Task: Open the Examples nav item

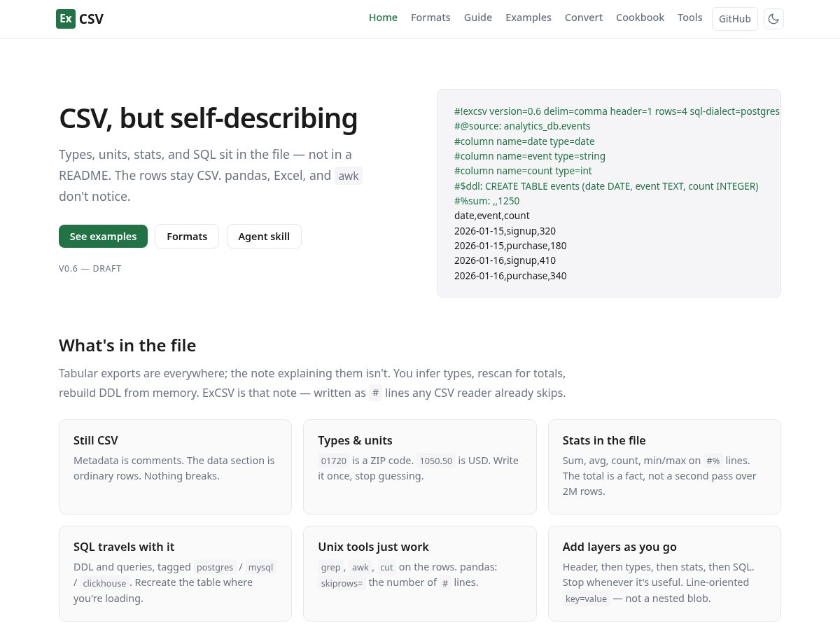Action: coord(528,17)
